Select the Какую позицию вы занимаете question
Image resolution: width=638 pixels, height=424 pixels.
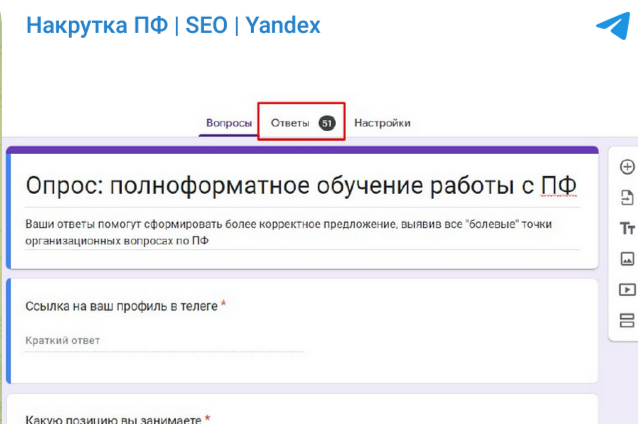click(x=113, y=417)
